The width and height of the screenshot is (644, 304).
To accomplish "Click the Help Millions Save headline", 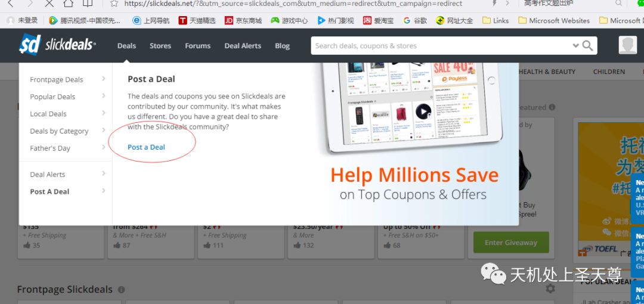I will point(414,175).
